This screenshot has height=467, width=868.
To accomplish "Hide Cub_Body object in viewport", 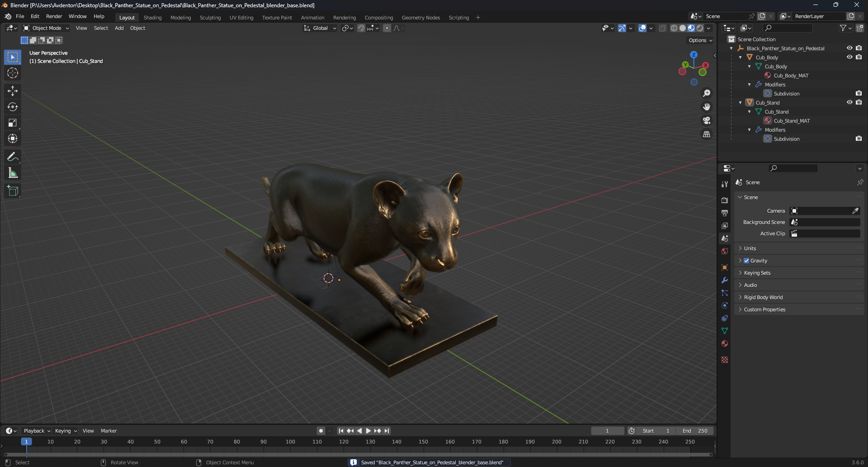I will [849, 57].
